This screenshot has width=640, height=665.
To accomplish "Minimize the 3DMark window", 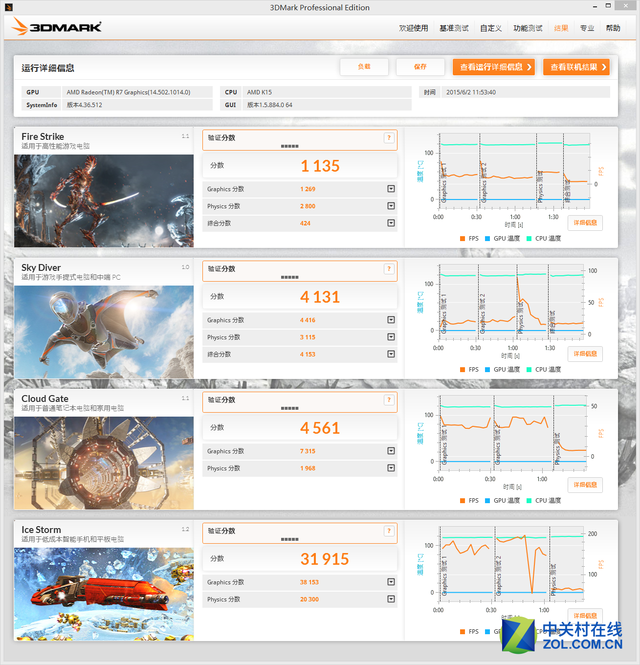I will point(595,6).
